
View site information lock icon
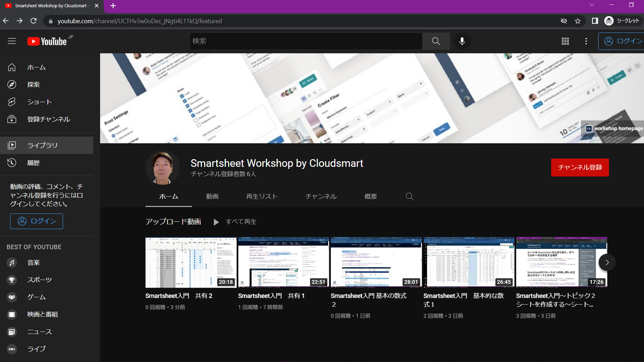tap(51, 21)
